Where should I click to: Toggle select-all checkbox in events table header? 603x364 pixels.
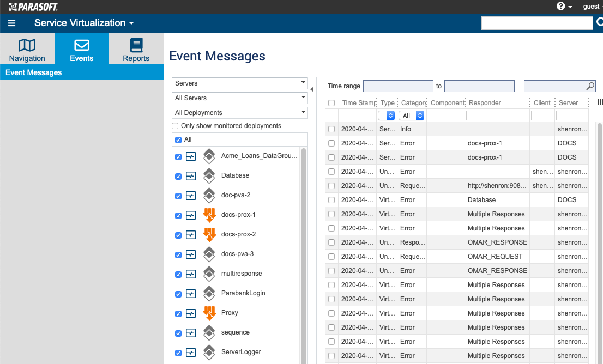point(331,103)
